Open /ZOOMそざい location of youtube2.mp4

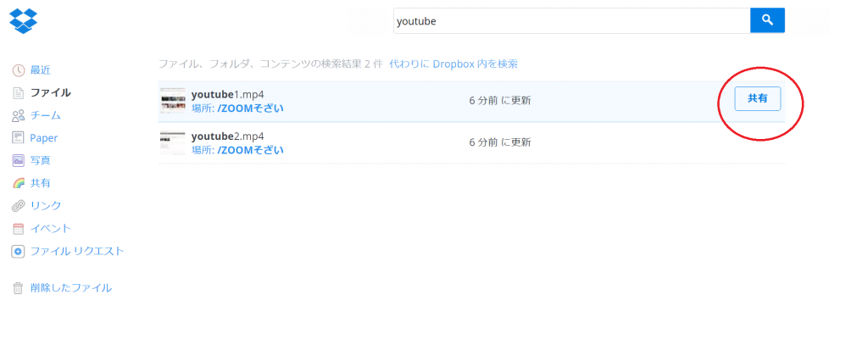point(251,150)
